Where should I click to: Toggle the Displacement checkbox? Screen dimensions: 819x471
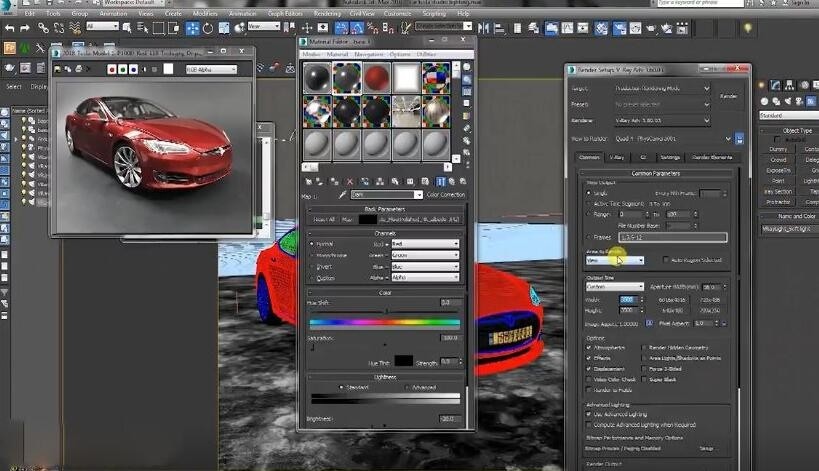click(589, 369)
